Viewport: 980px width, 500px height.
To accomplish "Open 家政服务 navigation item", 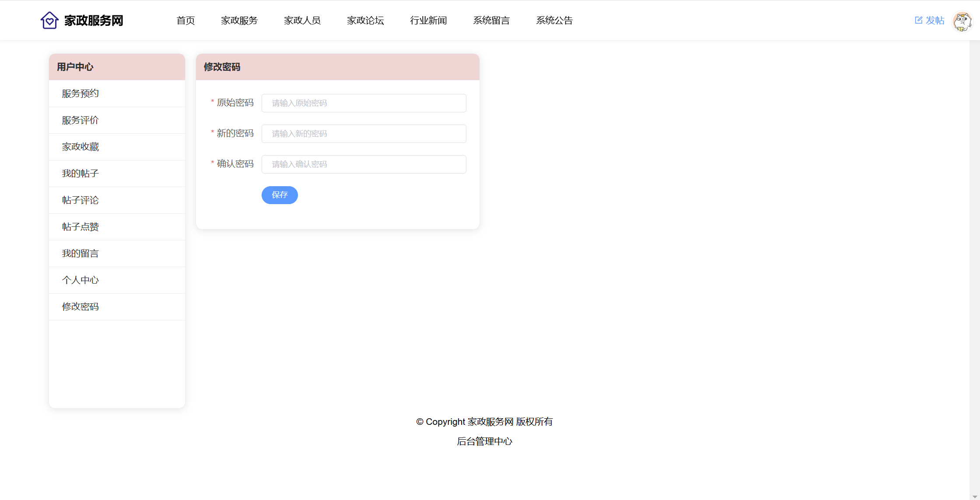I will pyautogui.click(x=239, y=21).
